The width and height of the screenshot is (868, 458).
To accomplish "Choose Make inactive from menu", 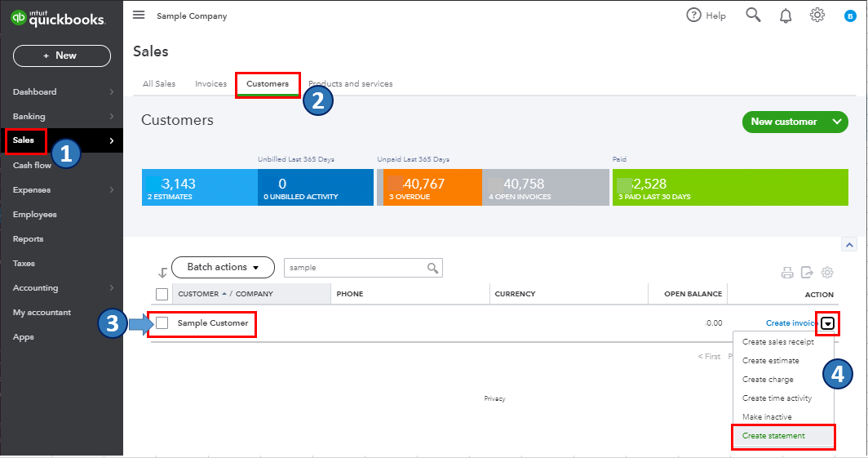I will (767, 417).
